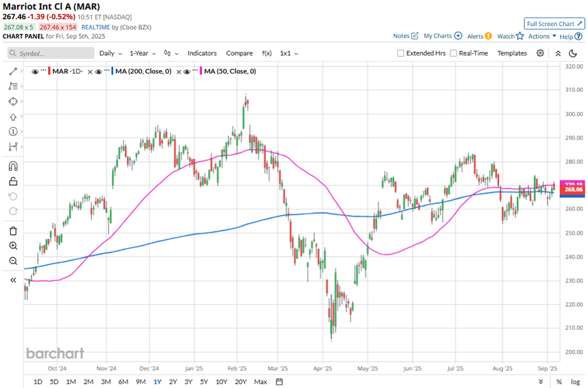Viewport: 588px width, 388px height.
Task: Zoom in on the chart
Action: (x=13, y=246)
